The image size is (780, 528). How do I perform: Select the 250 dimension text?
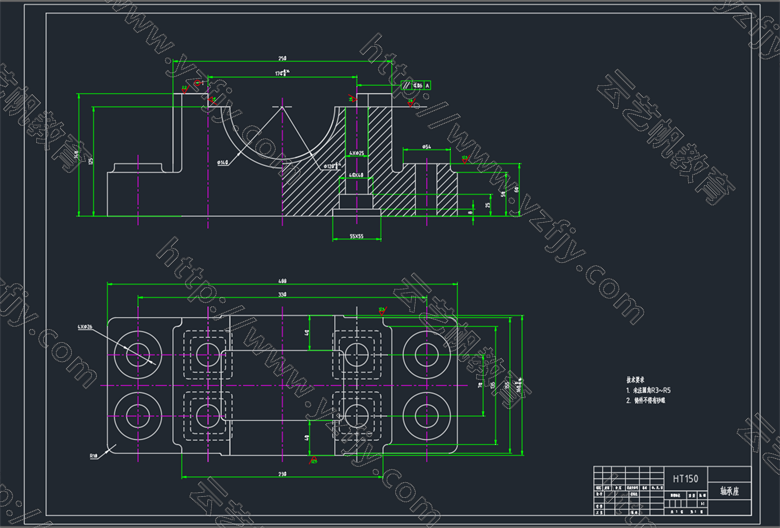click(282, 58)
